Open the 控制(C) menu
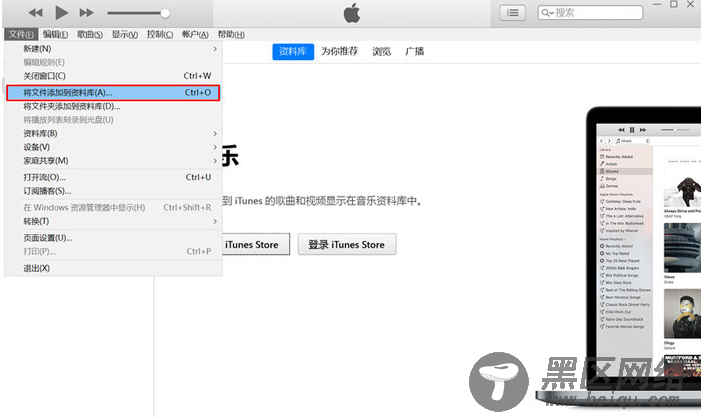The image size is (701, 417). coord(160,34)
